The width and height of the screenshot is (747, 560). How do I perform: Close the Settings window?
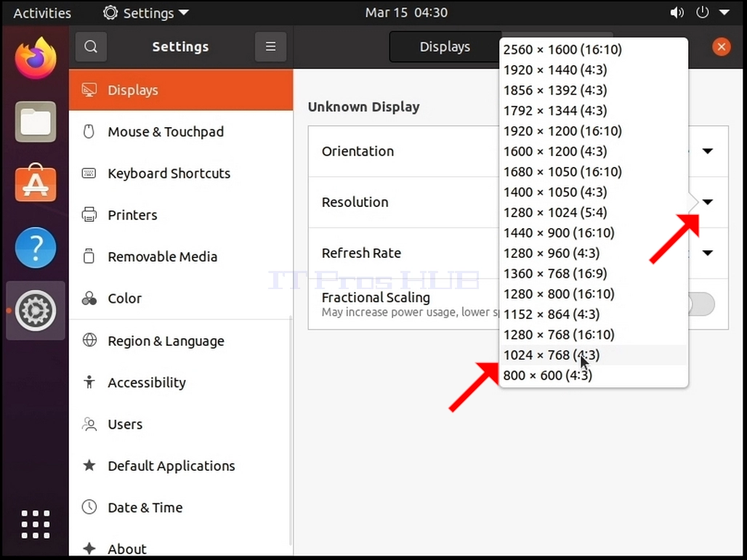click(722, 46)
